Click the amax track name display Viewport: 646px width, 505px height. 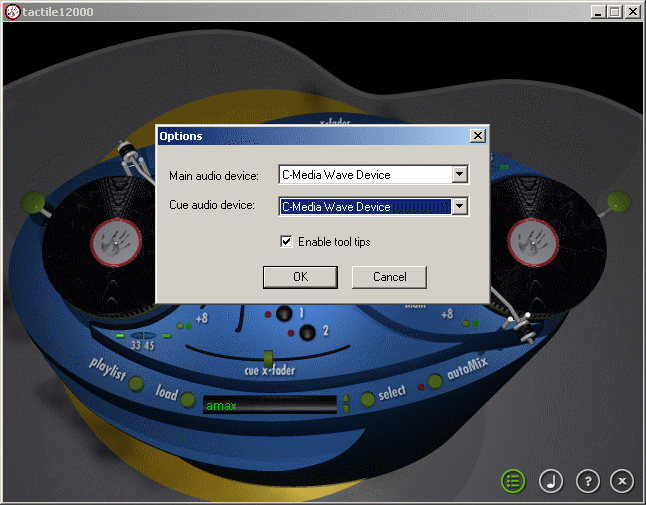(x=270, y=405)
